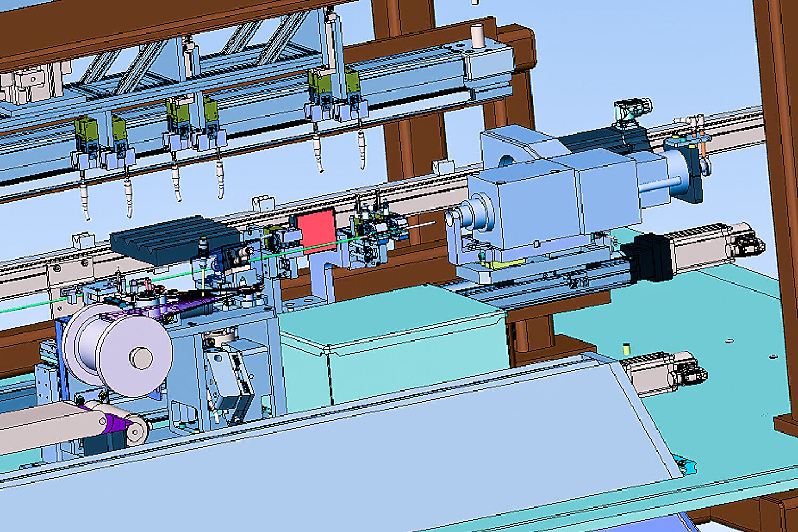The image size is (798, 532).
Task: Select the white cylindrical pin atop upper rail
Action: (x=477, y=35)
